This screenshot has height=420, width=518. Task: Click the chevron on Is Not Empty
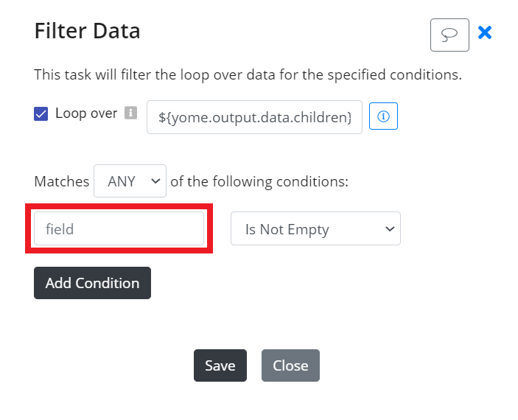click(390, 228)
